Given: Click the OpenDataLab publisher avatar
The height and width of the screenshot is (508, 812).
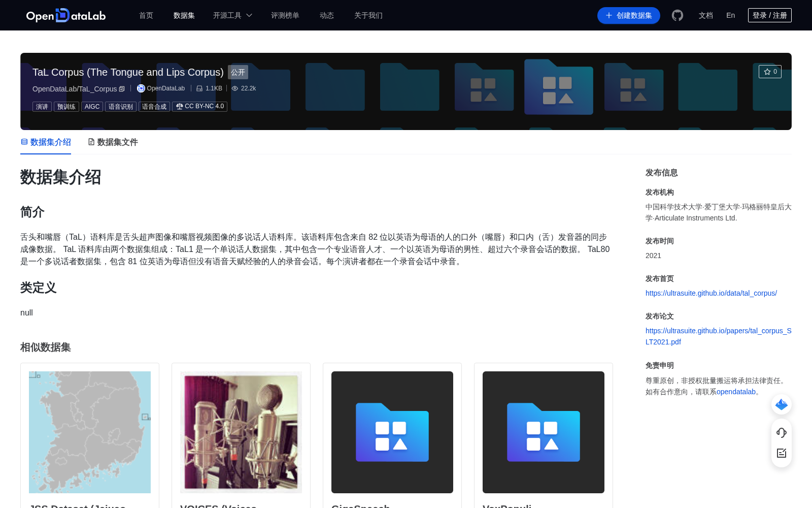Looking at the screenshot, I should tap(141, 88).
